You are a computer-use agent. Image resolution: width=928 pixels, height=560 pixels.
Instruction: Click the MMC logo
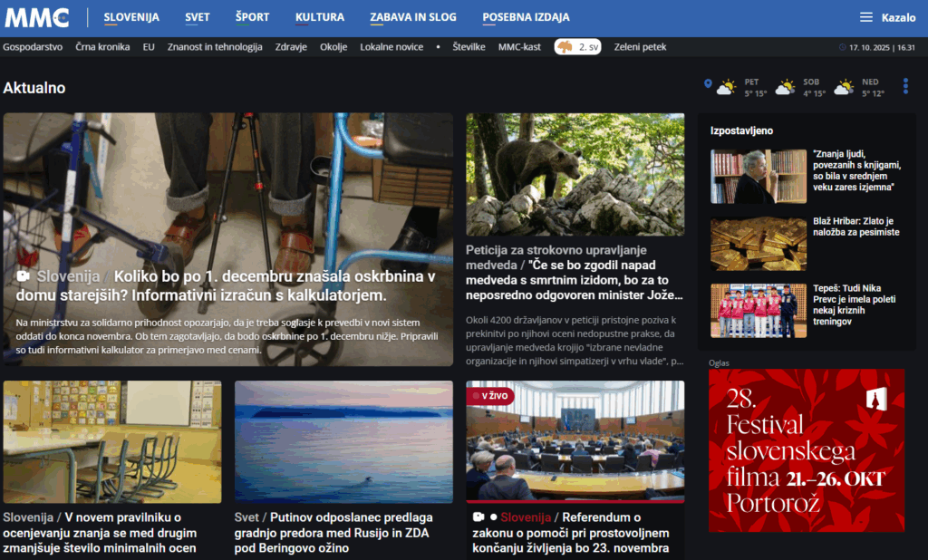coord(37,17)
